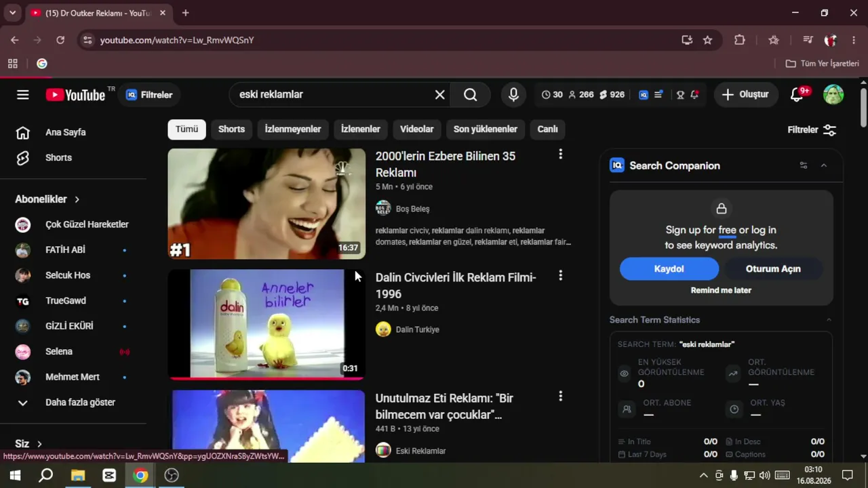868x488 pixels.
Task: Click the Oturum Açın button
Action: point(773,269)
